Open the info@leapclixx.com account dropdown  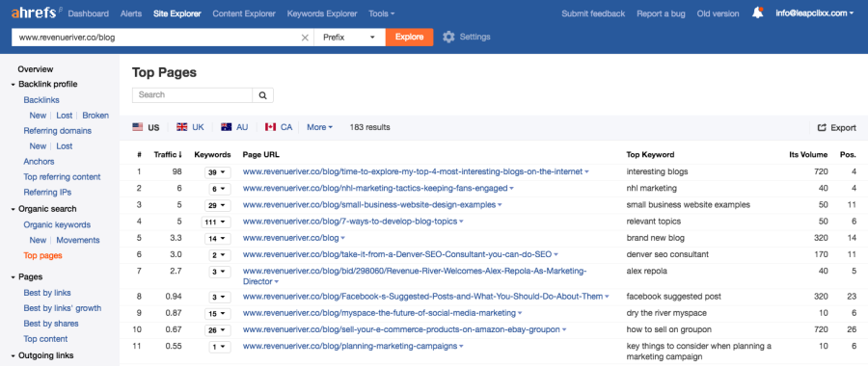[x=815, y=13]
